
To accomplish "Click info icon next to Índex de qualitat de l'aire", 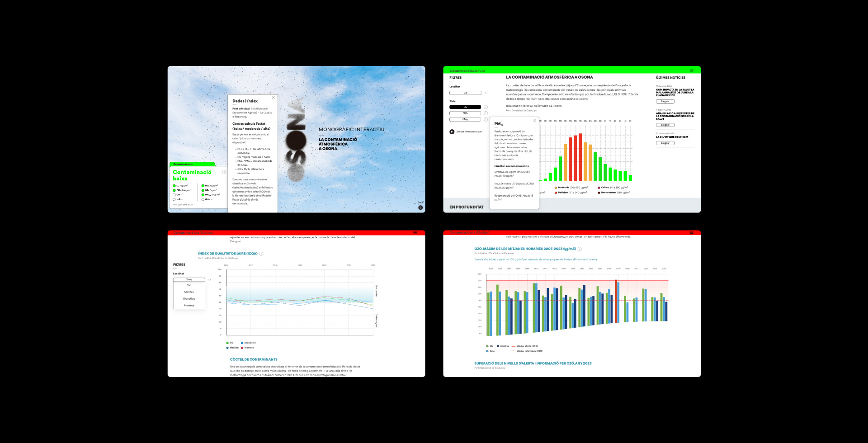I will 261,254.
